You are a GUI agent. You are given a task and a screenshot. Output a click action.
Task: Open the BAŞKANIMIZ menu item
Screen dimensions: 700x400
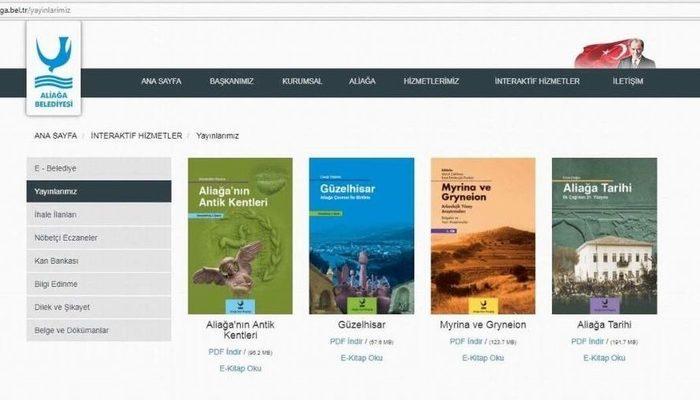(232, 81)
